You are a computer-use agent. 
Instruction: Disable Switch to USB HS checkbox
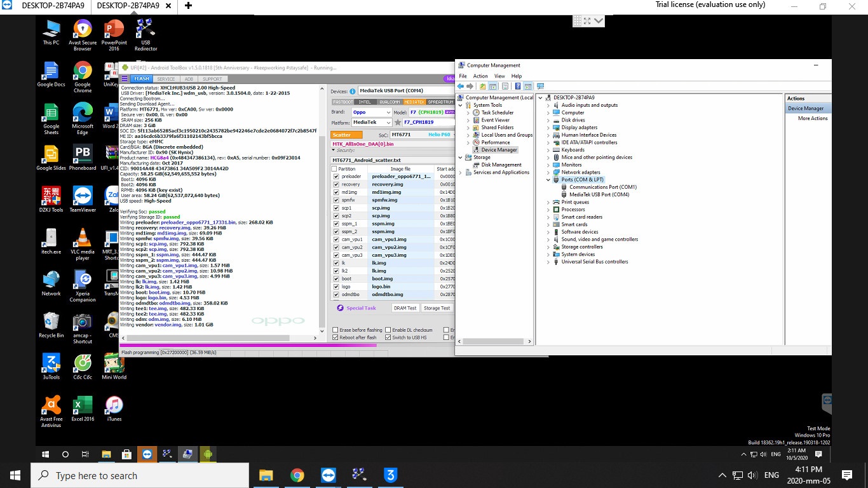[388, 337]
